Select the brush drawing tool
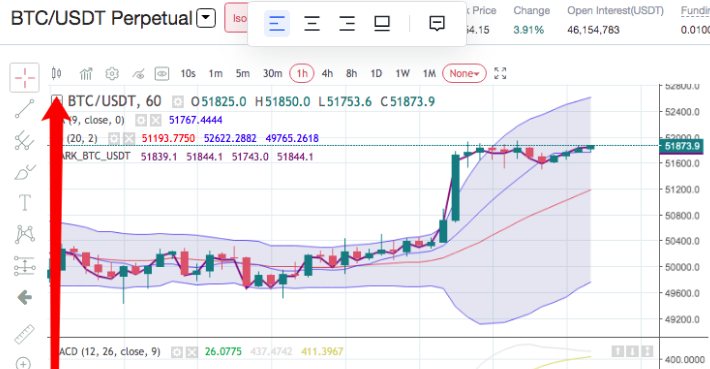Image resolution: width=710 pixels, height=369 pixels. 24,172
